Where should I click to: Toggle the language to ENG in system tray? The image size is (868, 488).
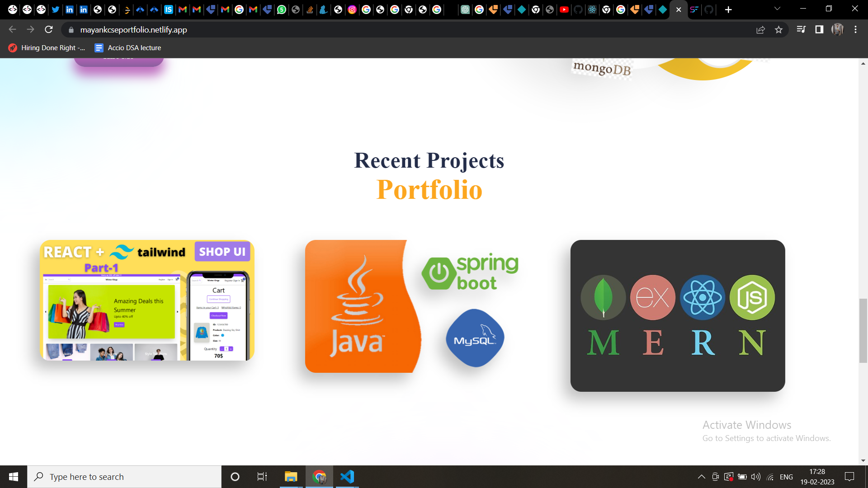point(787,476)
